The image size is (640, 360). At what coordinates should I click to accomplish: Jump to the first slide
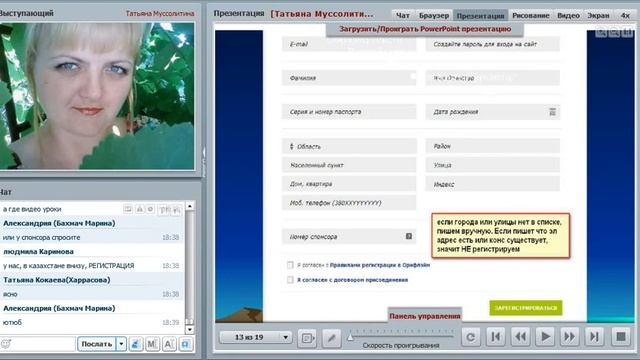[x=496, y=337]
